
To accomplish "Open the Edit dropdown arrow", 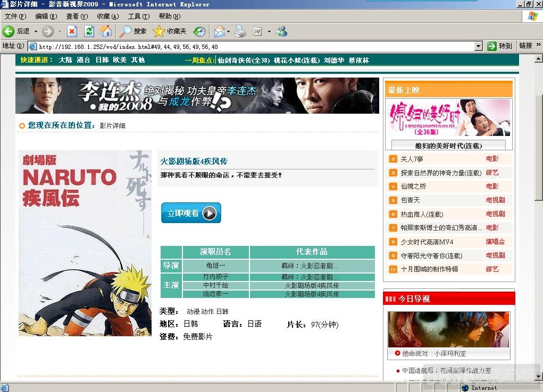I will (269, 31).
